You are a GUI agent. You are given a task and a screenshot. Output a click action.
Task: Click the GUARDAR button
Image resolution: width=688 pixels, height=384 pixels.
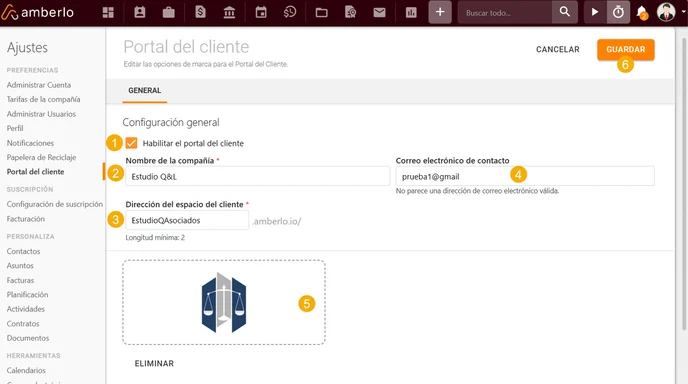[x=626, y=49]
